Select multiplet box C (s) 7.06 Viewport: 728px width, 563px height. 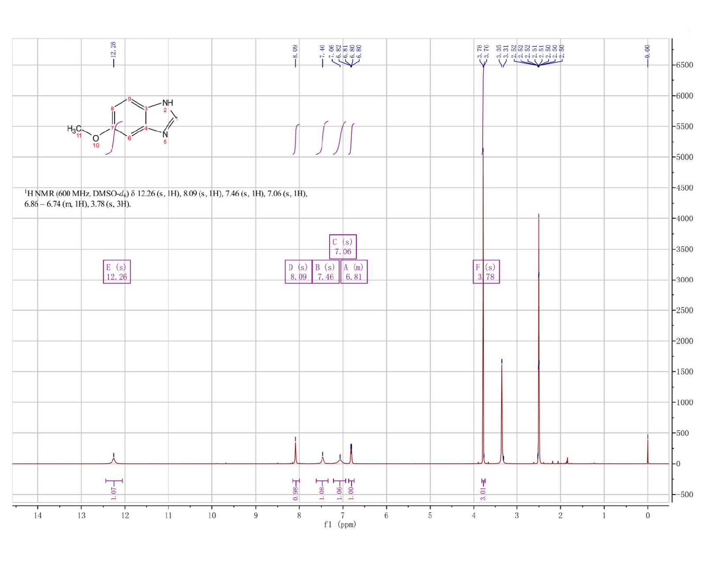(x=343, y=246)
